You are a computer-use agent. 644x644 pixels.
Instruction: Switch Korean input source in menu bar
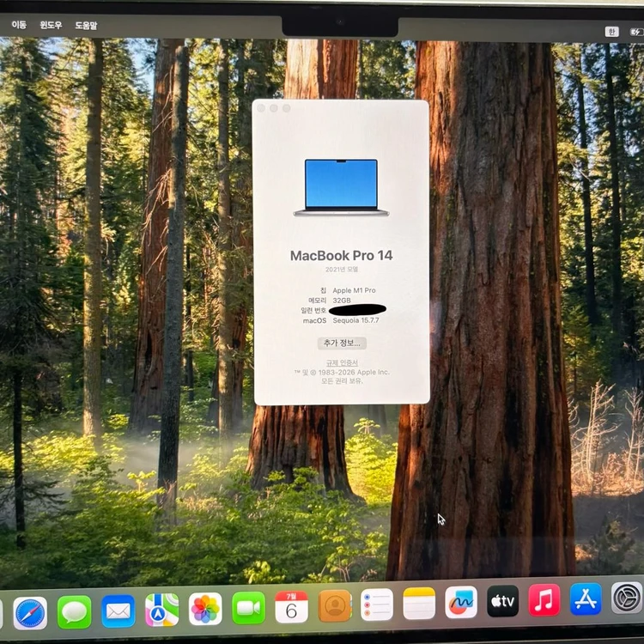point(611,32)
